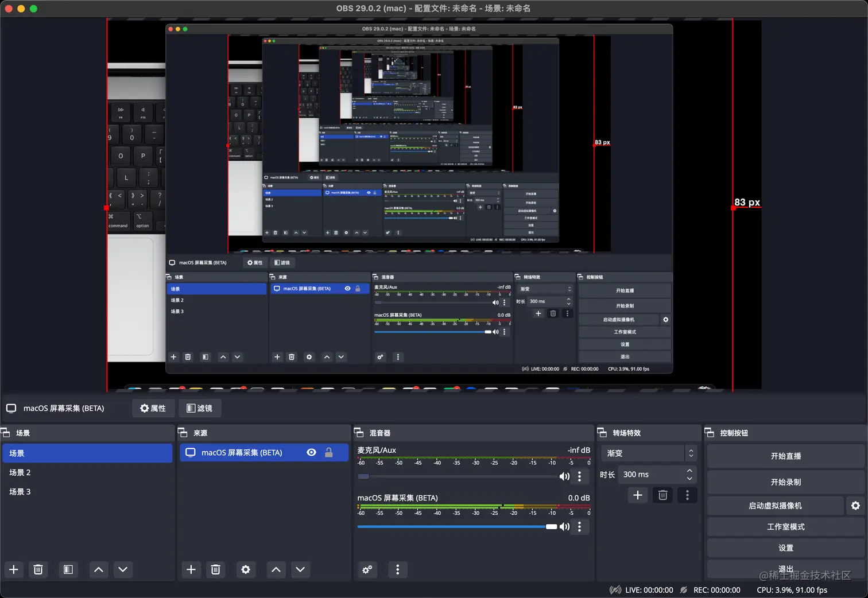Mute the 麦克风/Aux audio track
This screenshot has height=598, width=868.
tap(564, 476)
